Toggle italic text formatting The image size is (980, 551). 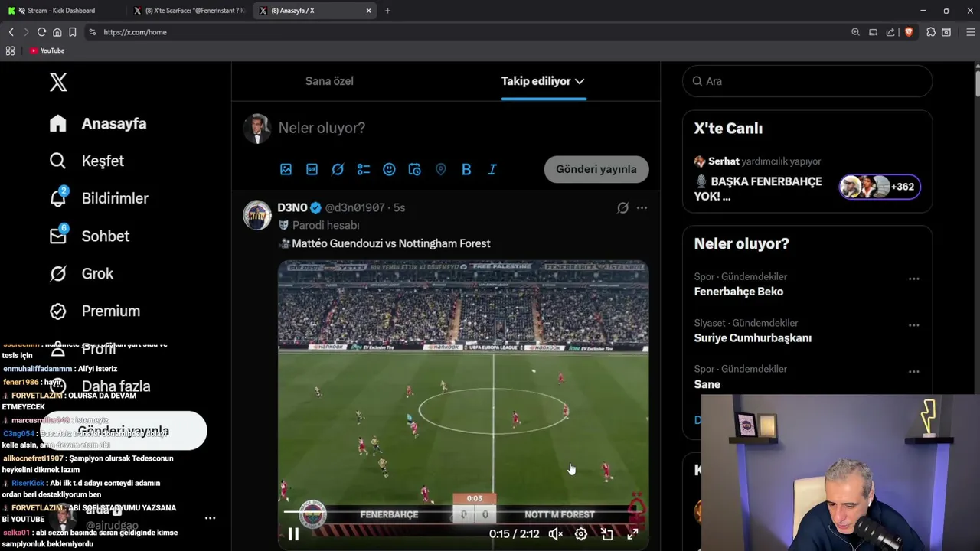pyautogui.click(x=492, y=169)
